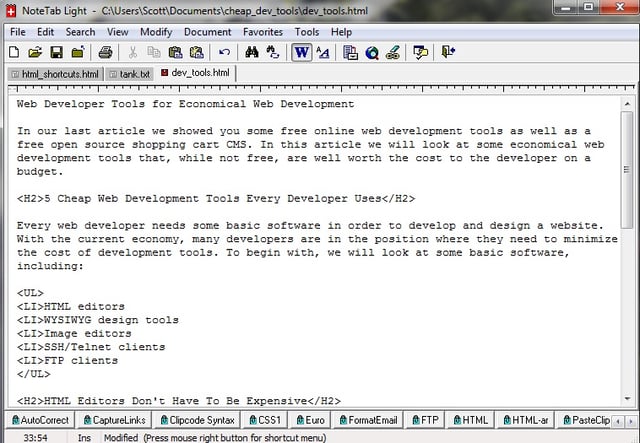Click the editor scrollbar up arrow
Viewport: 640px width, 443px height.
point(627,104)
